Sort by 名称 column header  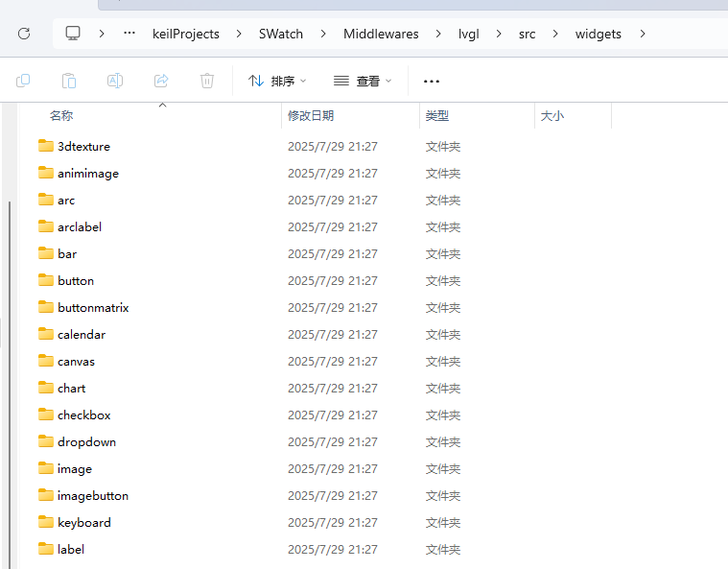61,115
